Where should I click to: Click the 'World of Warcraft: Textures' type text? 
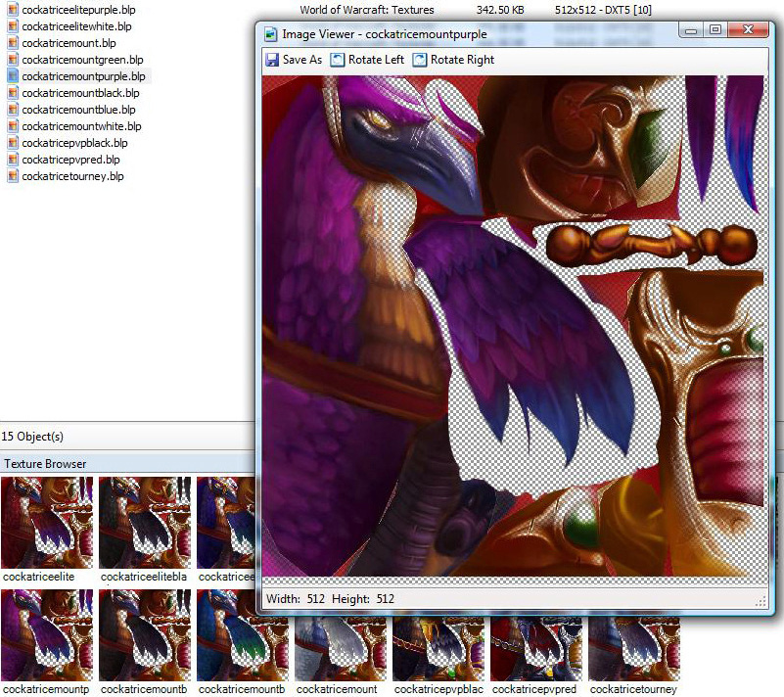point(367,10)
